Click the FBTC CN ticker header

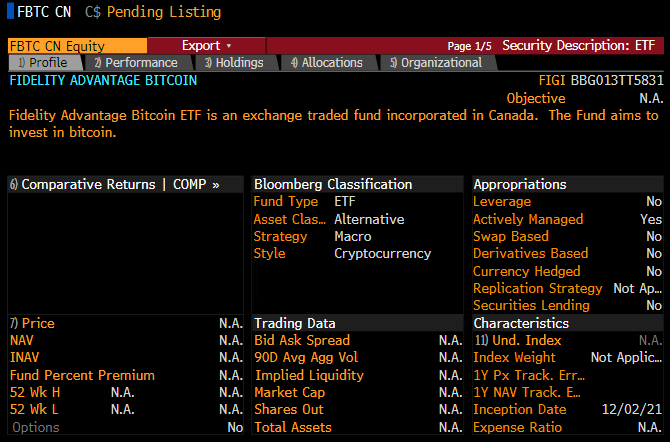coord(44,12)
